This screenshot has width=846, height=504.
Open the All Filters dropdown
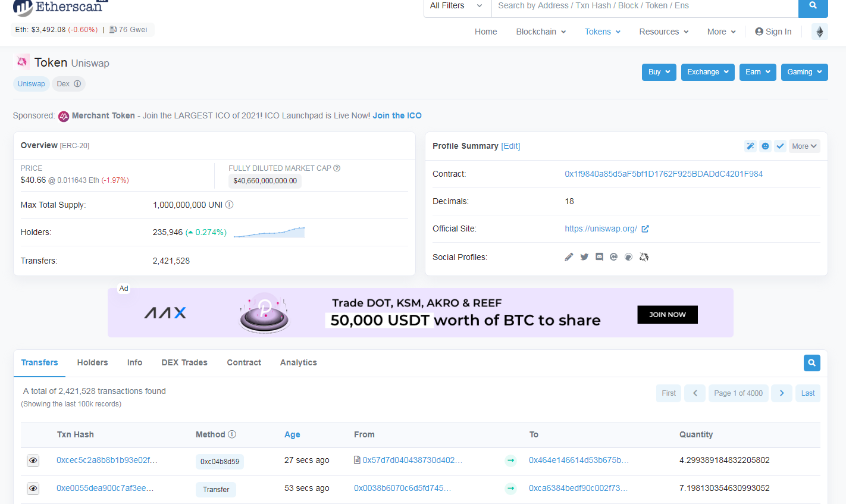[457, 6]
